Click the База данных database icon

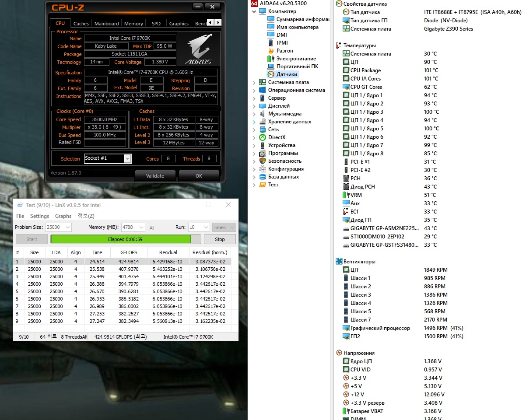263,177
